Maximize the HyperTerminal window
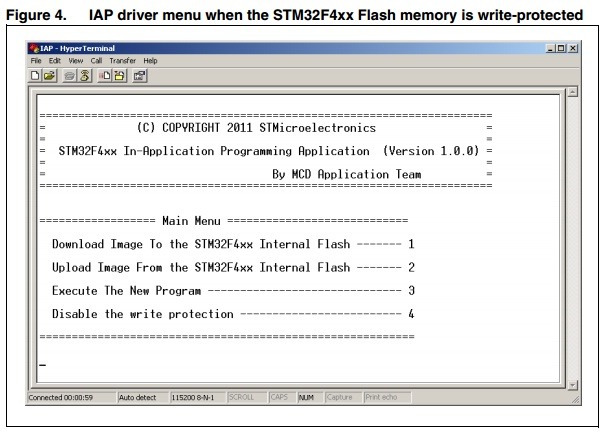 (561, 48)
